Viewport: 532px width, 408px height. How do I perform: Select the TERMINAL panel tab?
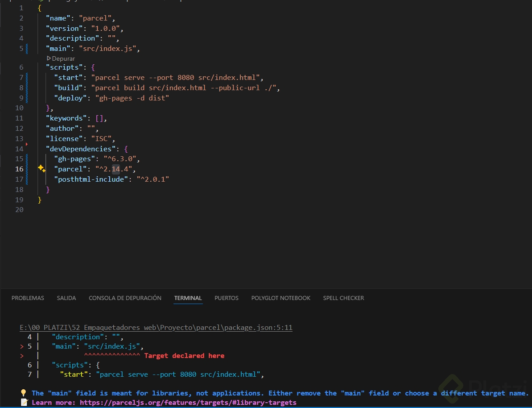coord(188,298)
